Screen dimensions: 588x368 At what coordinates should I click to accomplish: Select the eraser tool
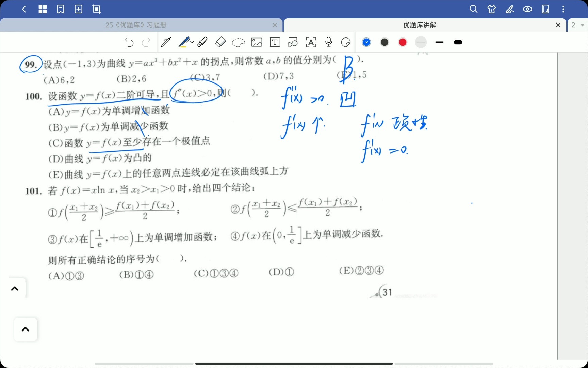pos(220,42)
